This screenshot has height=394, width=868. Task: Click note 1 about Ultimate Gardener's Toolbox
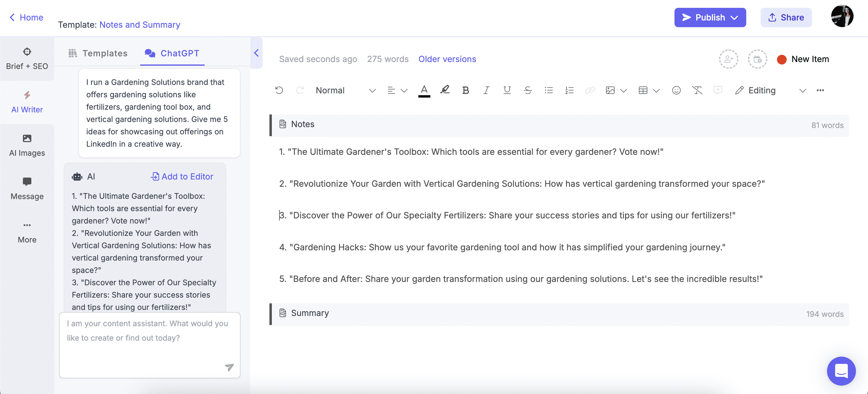click(x=471, y=152)
